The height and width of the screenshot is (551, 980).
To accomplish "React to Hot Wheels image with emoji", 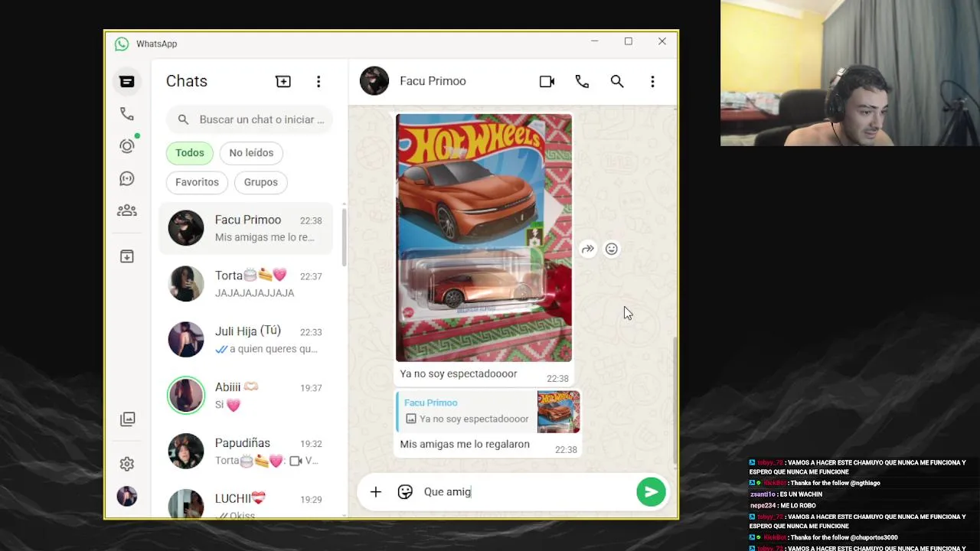I will (611, 249).
